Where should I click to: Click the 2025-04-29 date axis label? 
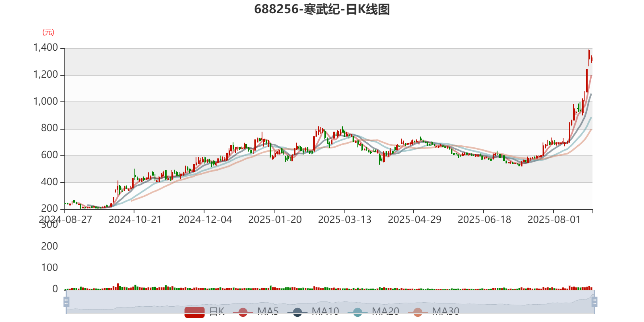point(415,220)
